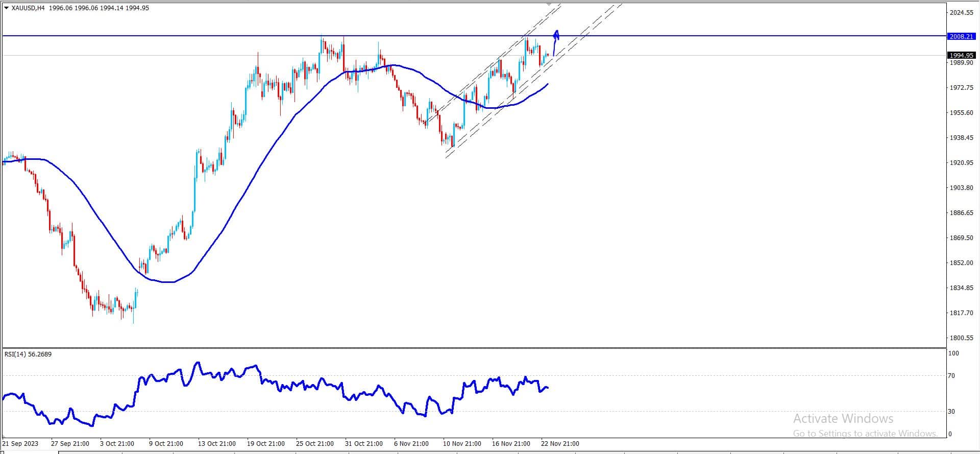Click the current price label 1994.95
The height and width of the screenshot is (454, 980).
pos(961,55)
